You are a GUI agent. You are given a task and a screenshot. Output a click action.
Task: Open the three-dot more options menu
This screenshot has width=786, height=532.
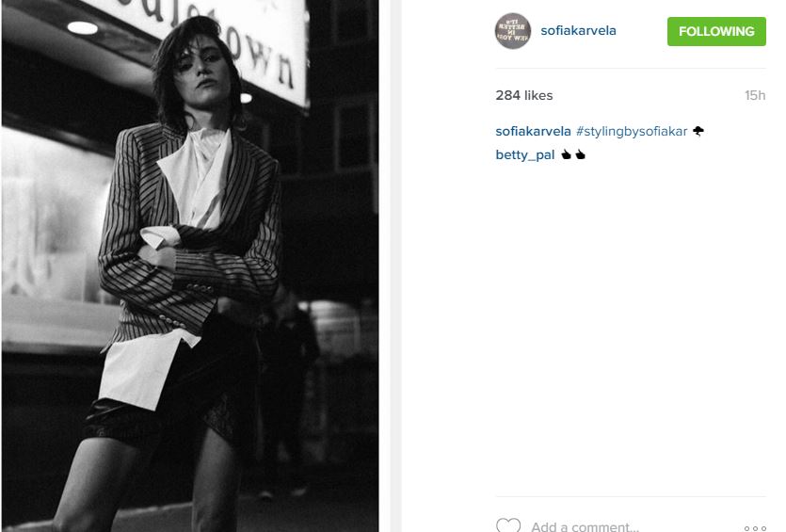(x=755, y=528)
